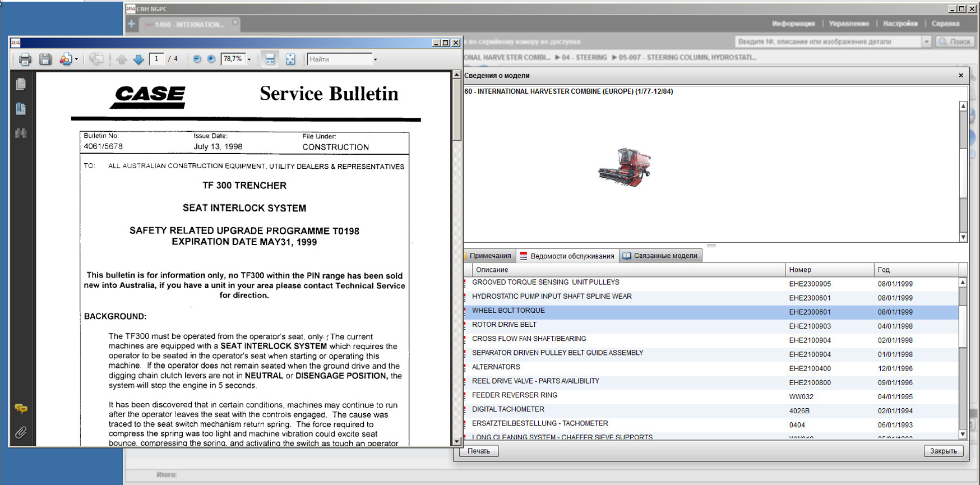The image size is (980, 485).
Task: Zoom out using the minus icon
Action: tap(197, 59)
